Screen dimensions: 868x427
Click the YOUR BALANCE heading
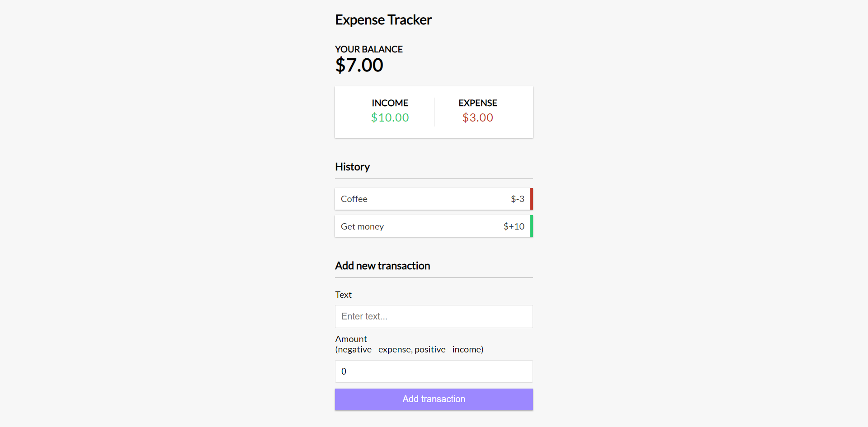pyautogui.click(x=368, y=49)
